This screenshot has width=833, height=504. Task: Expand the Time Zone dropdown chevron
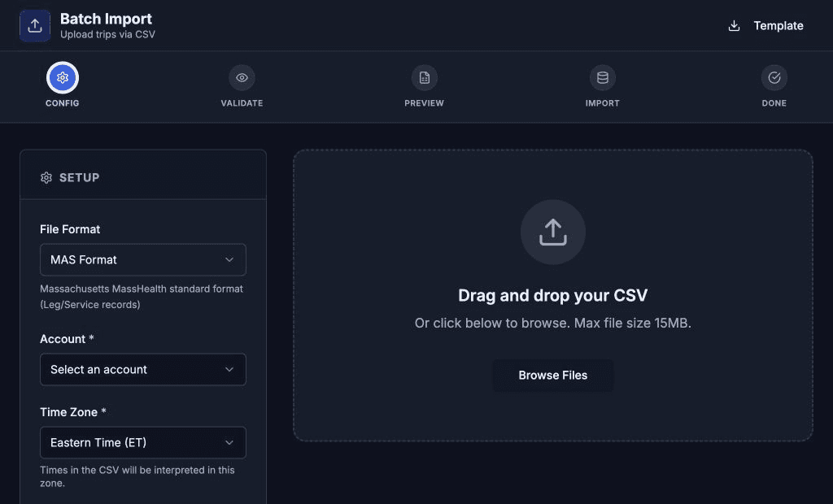pyautogui.click(x=229, y=442)
